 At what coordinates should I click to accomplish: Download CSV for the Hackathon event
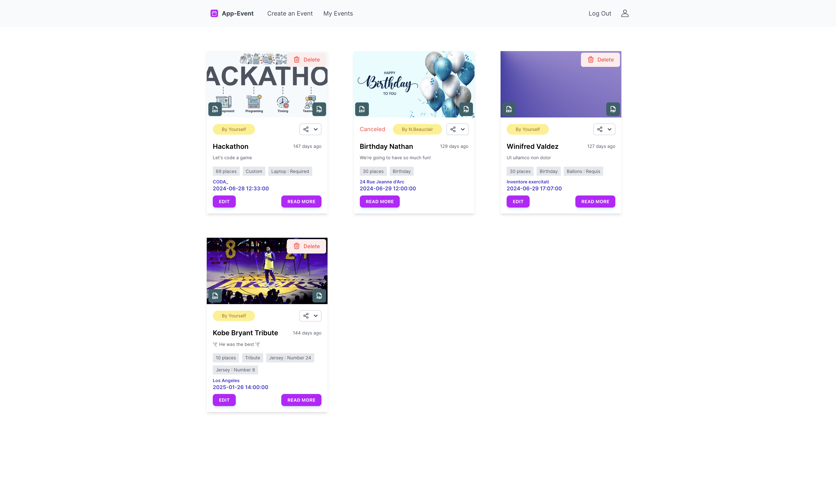click(215, 109)
